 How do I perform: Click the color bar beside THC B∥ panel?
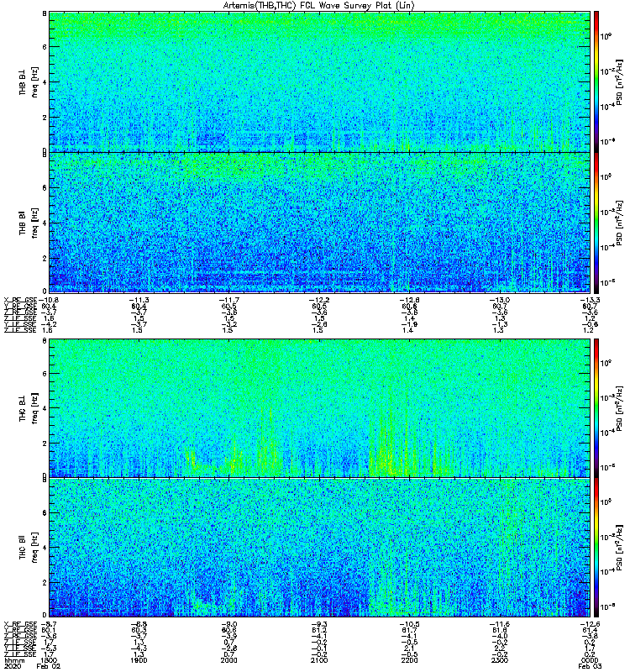click(x=596, y=548)
